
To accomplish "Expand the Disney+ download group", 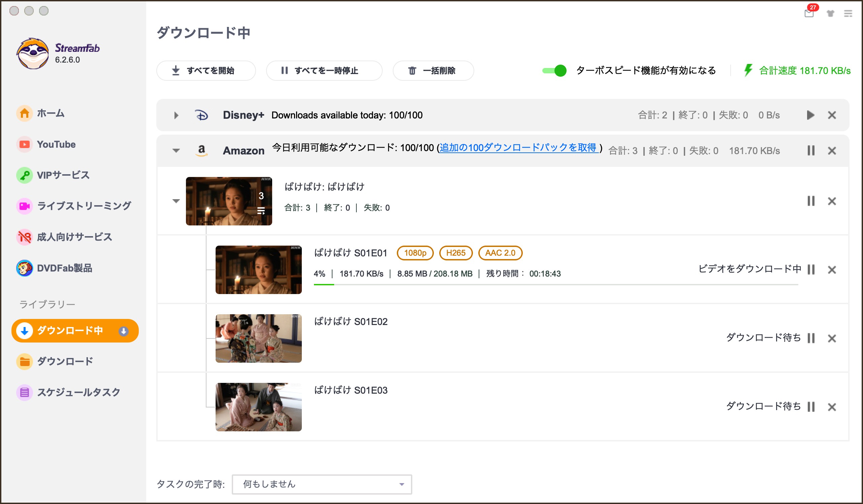I will [176, 115].
